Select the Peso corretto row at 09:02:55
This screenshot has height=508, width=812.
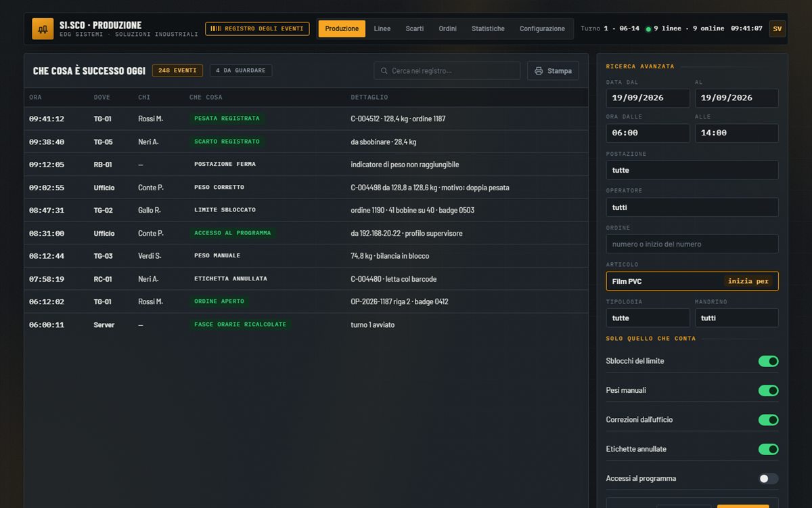[x=307, y=188]
